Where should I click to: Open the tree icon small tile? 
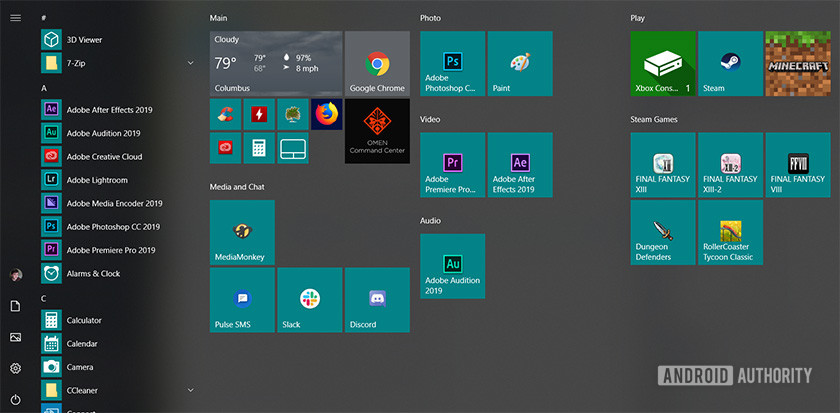(293, 114)
